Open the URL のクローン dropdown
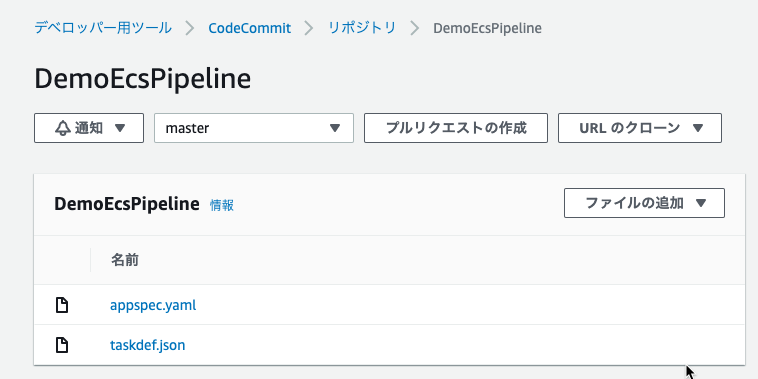 [x=640, y=128]
